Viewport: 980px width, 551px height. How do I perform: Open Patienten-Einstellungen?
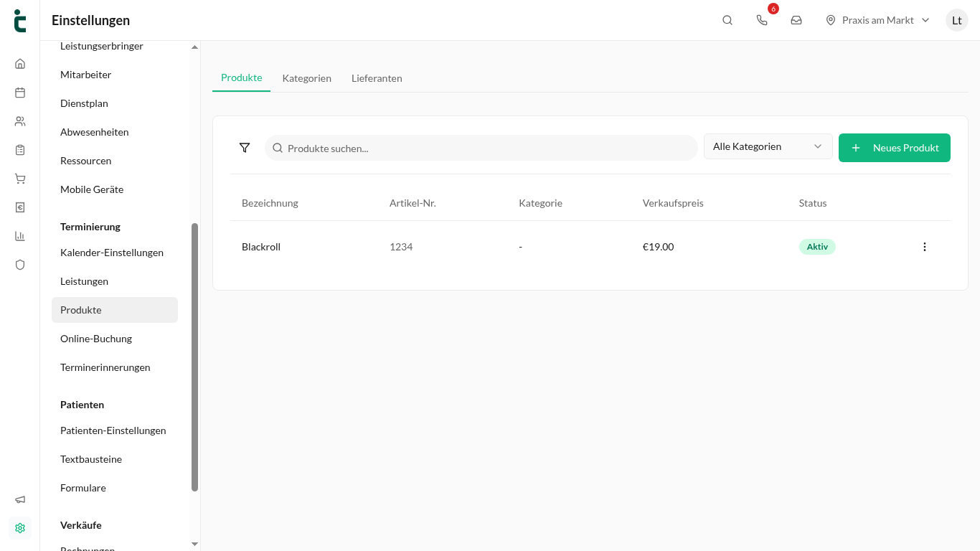(x=115, y=430)
